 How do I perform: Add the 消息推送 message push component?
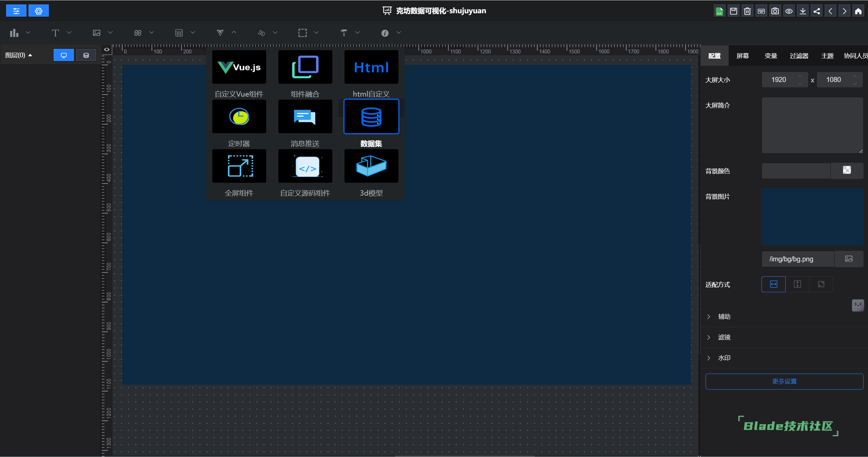point(305,117)
